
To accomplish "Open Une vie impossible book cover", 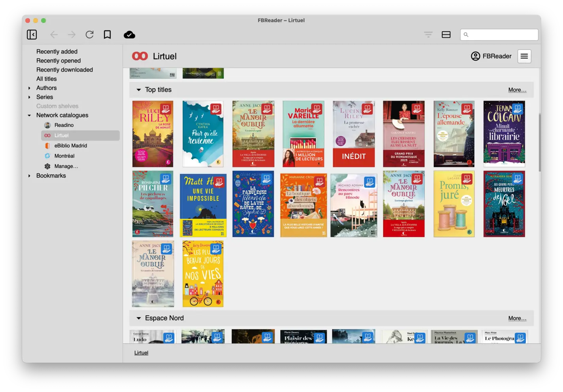I will pos(203,205).
